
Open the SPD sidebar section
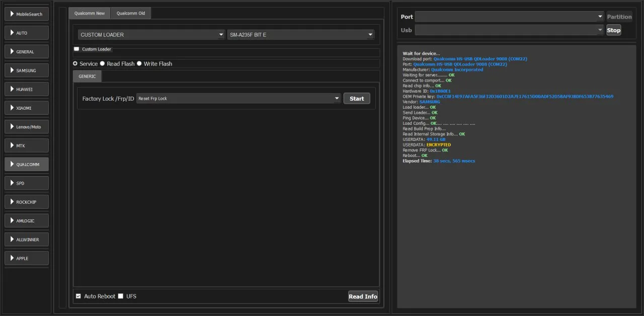pos(27,183)
